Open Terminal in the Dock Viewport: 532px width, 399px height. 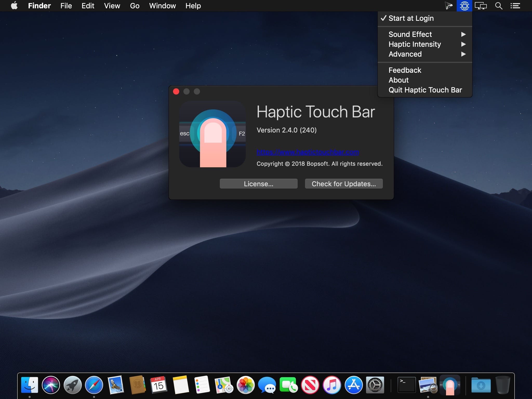(x=407, y=385)
